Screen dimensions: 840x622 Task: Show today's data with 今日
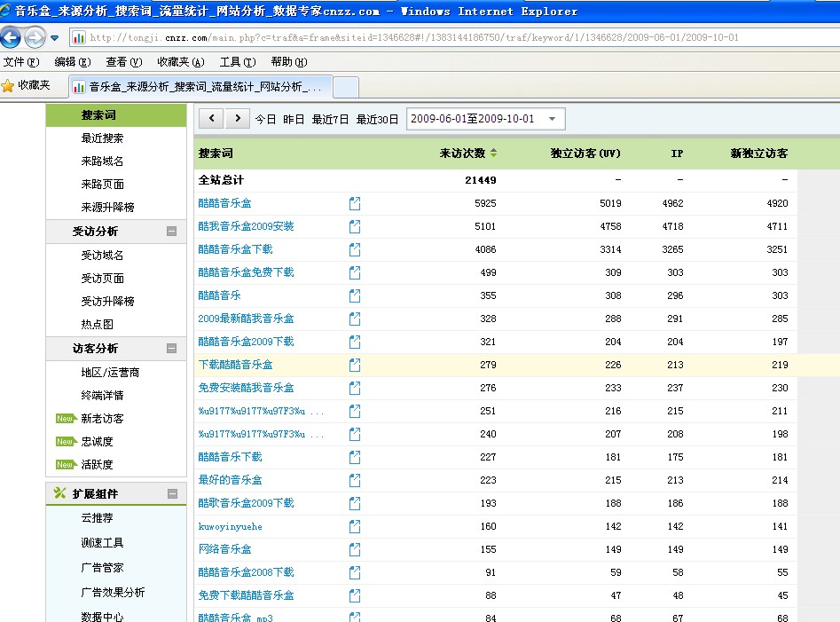click(265, 120)
